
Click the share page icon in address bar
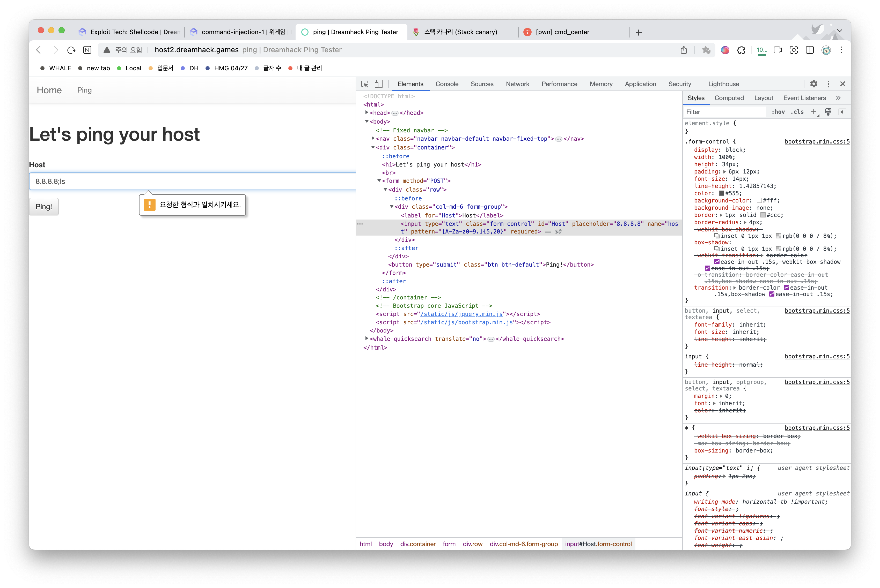[684, 50]
